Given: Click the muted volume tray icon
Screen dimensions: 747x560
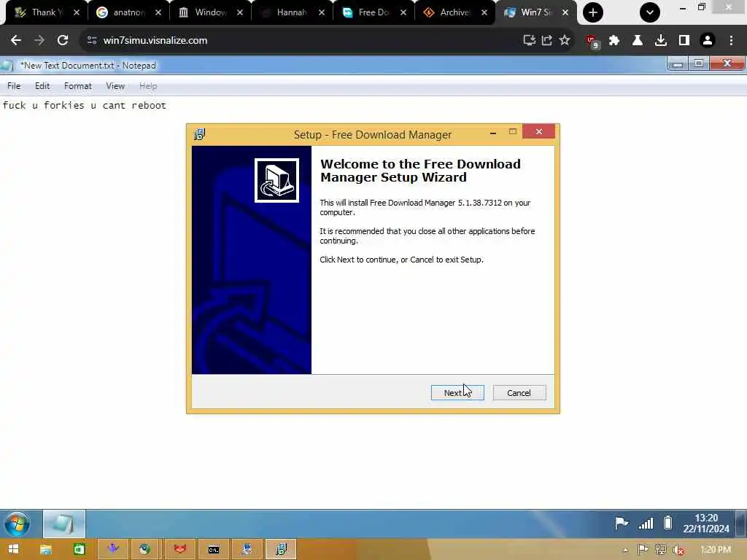Looking at the screenshot, I should (x=678, y=551).
